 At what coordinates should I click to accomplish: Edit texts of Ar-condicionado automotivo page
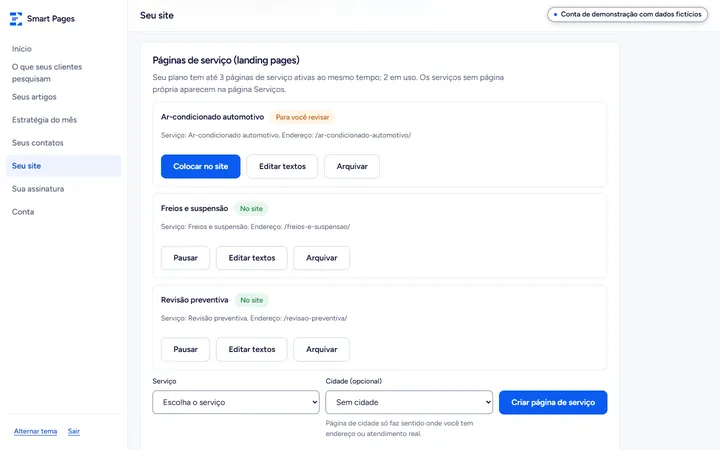point(282,166)
